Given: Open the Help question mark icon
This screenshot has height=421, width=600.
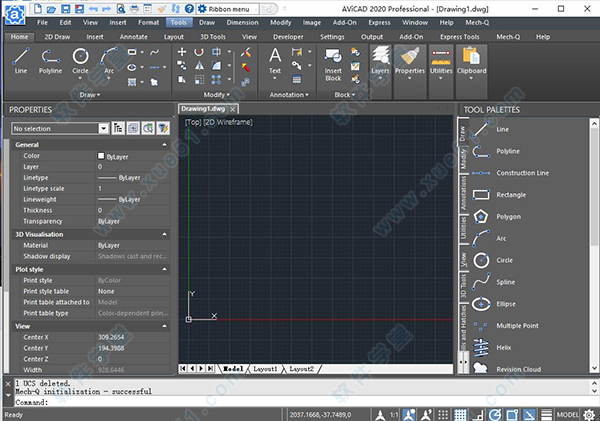Looking at the screenshot, I should pyautogui.click(x=189, y=8).
